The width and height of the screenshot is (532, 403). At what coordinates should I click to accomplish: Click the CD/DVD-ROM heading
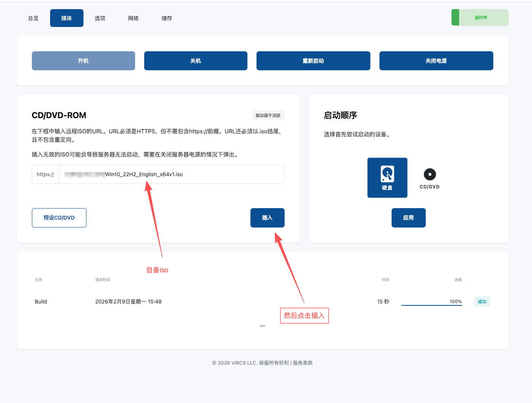point(59,115)
